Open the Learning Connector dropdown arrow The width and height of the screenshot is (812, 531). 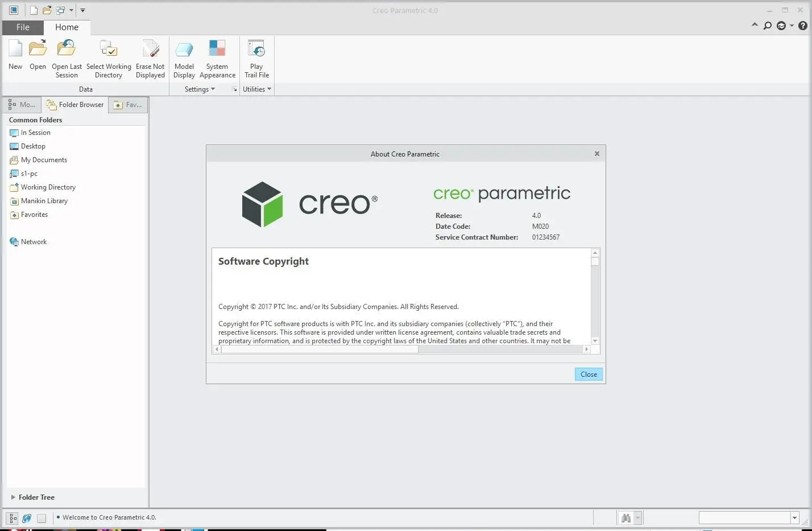(x=792, y=26)
